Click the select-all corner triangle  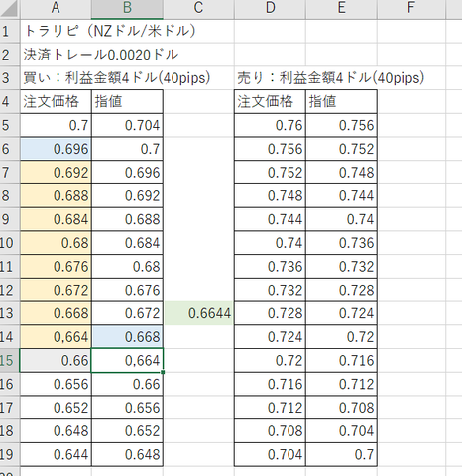[10, 9]
